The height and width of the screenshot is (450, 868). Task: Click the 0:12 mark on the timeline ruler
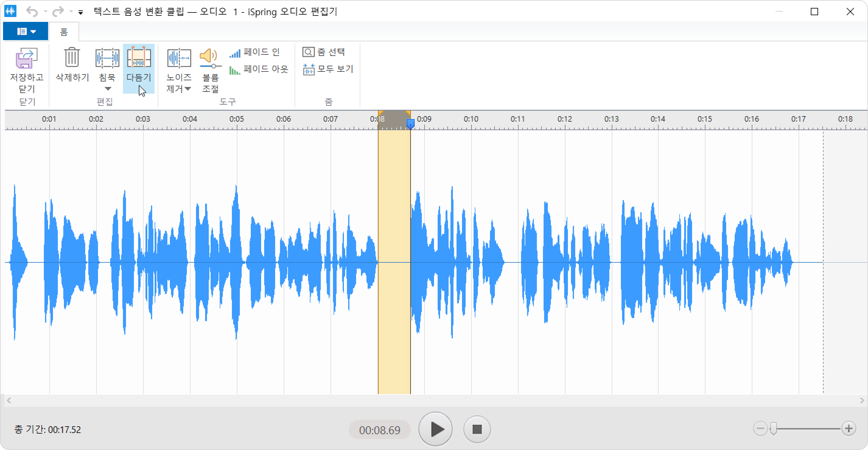click(565, 119)
